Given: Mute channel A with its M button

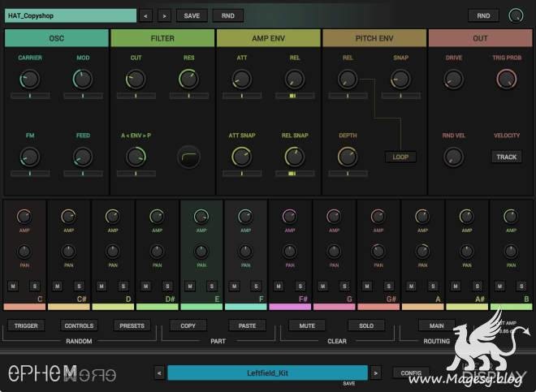Looking at the screenshot, I should pyautogui.click(x=411, y=286).
